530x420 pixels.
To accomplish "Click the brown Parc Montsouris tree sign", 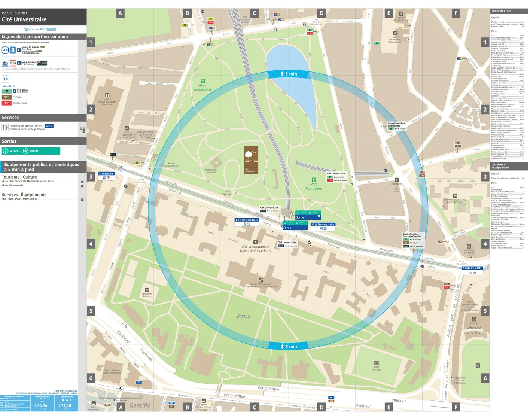I will pos(251,160).
